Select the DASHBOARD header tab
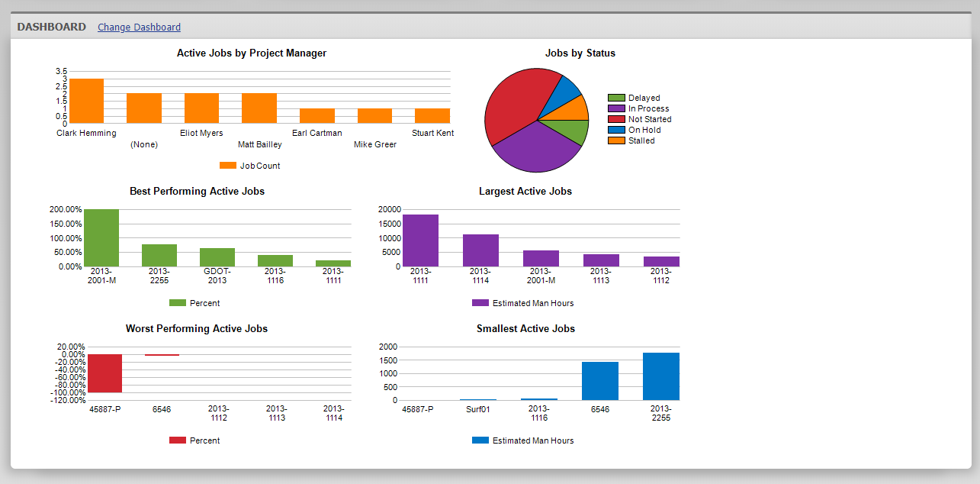Image resolution: width=980 pixels, height=484 pixels. pyautogui.click(x=53, y=26)
